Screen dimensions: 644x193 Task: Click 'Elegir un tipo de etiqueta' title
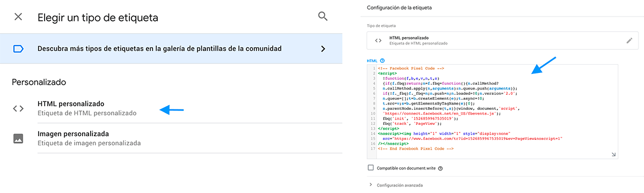98,17
